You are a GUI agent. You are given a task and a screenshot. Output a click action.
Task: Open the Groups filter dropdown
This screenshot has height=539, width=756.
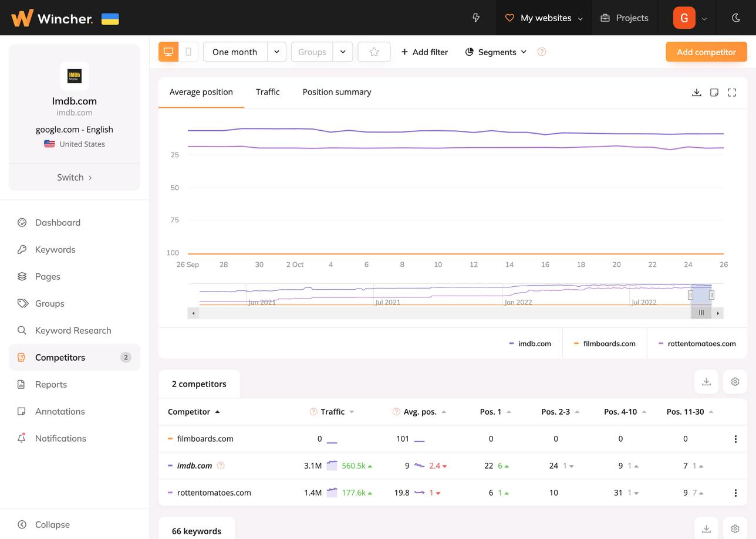click(x=342, y=52)
